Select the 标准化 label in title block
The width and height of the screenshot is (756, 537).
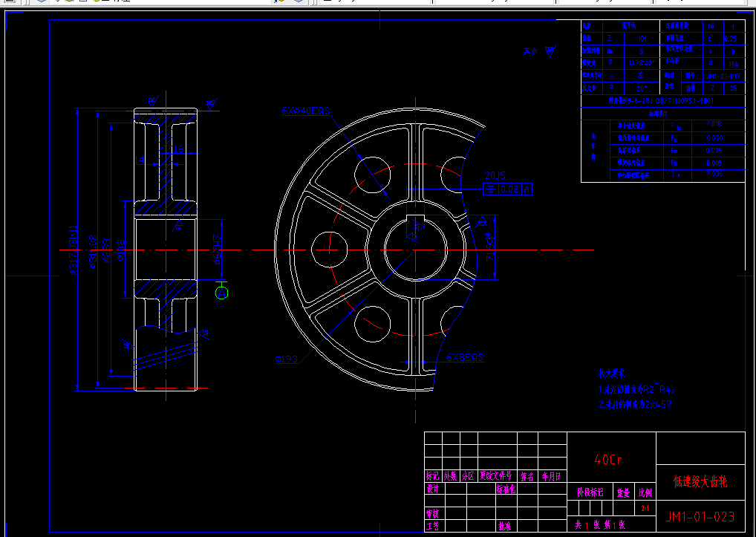[506, 489]
